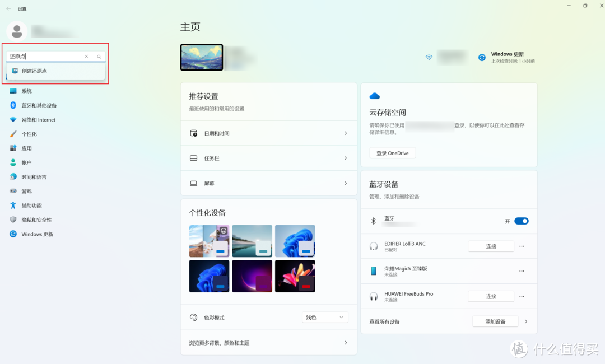
Task: Select the light blue bloom theme thumbnail
Action: [x=295, y=241]
